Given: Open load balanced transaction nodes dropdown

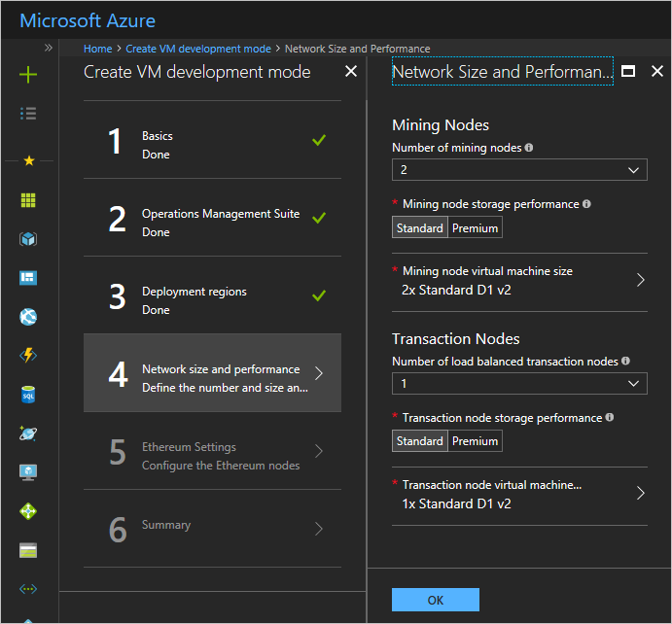Looking at the screenshot, I should [519, 384].
